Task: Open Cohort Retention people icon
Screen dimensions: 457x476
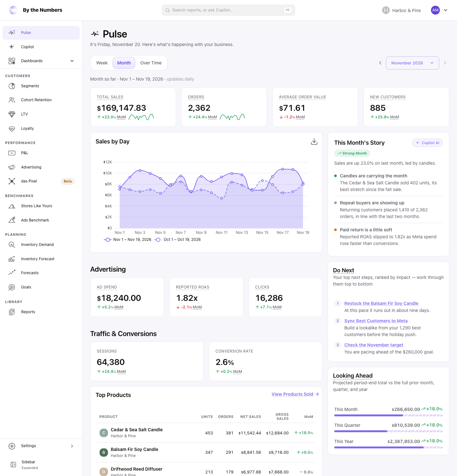Action: [12, 100]
